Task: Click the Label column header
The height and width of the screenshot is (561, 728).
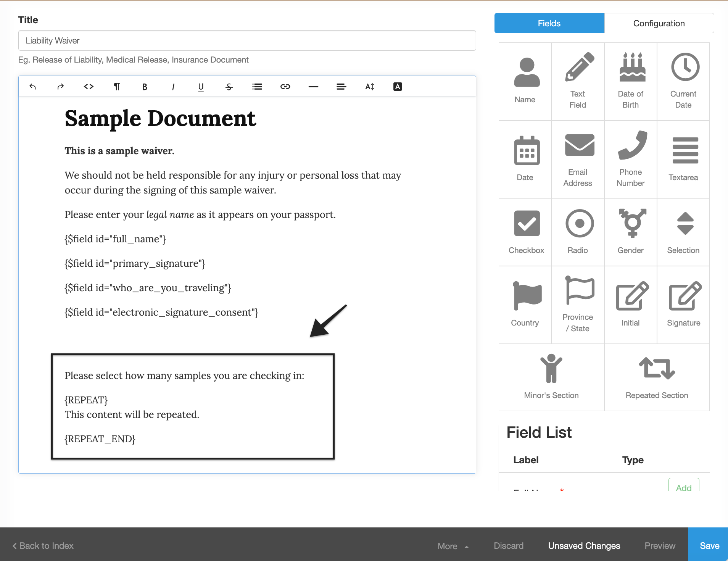Action: click(526, 460)
